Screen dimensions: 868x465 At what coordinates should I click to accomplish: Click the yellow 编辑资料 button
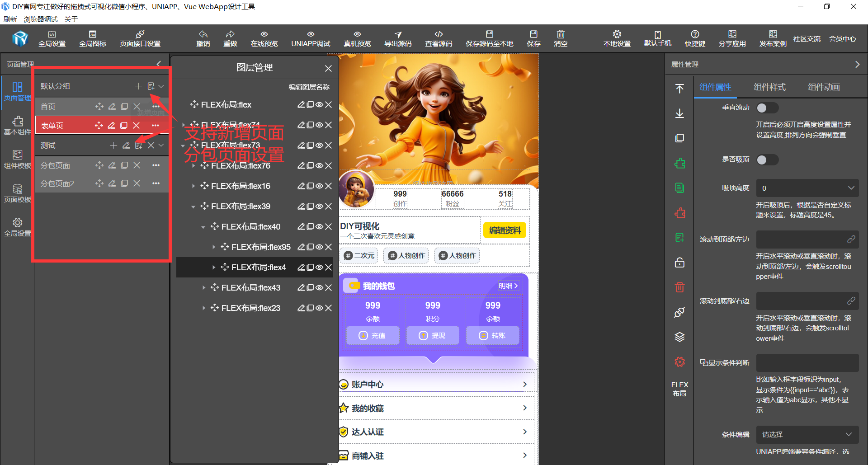505,230
